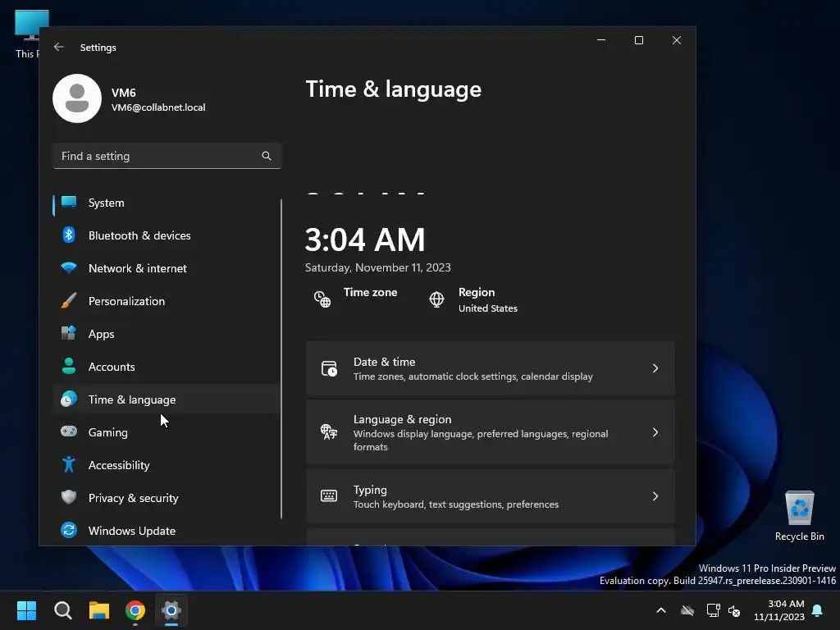Click the Language & region translate icon
The image size is (840, 630).
[329, 431]
